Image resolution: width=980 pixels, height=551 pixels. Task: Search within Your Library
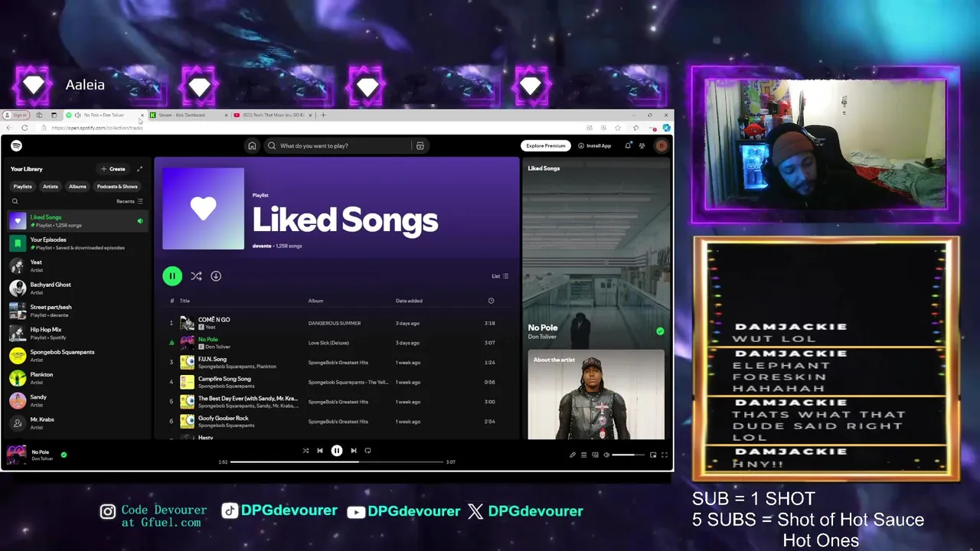pyautogui.click(x=15, y=201)
